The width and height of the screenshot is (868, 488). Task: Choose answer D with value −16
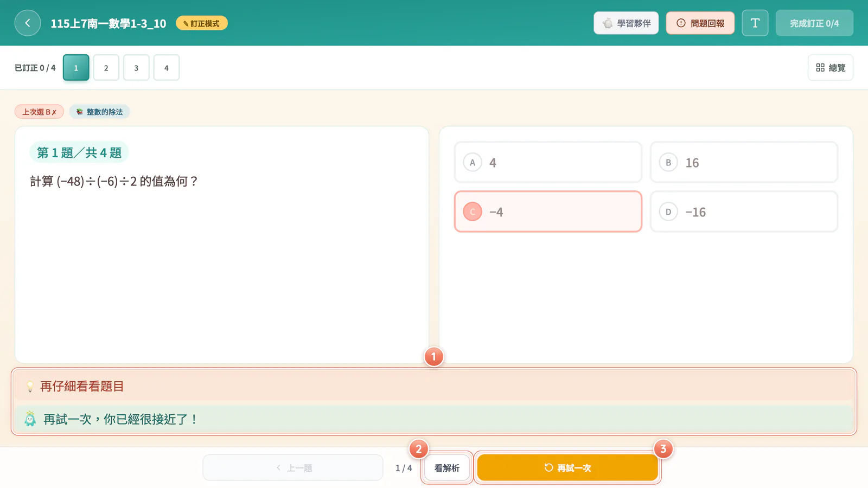(744, 211)
